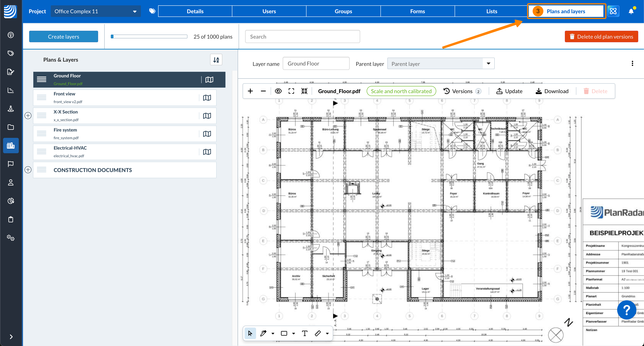Zoom in on the Ground_Floor plan

(250, 91)
